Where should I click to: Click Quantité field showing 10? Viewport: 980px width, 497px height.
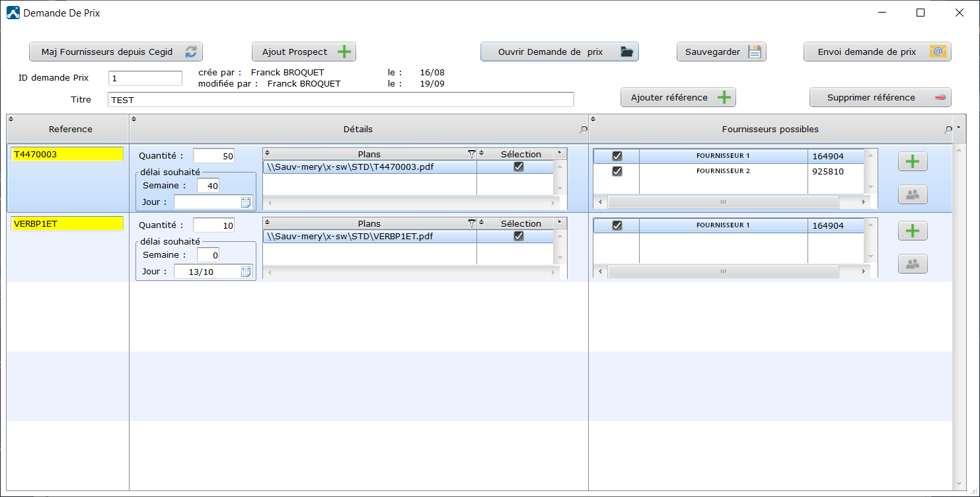tap(213, 225)
